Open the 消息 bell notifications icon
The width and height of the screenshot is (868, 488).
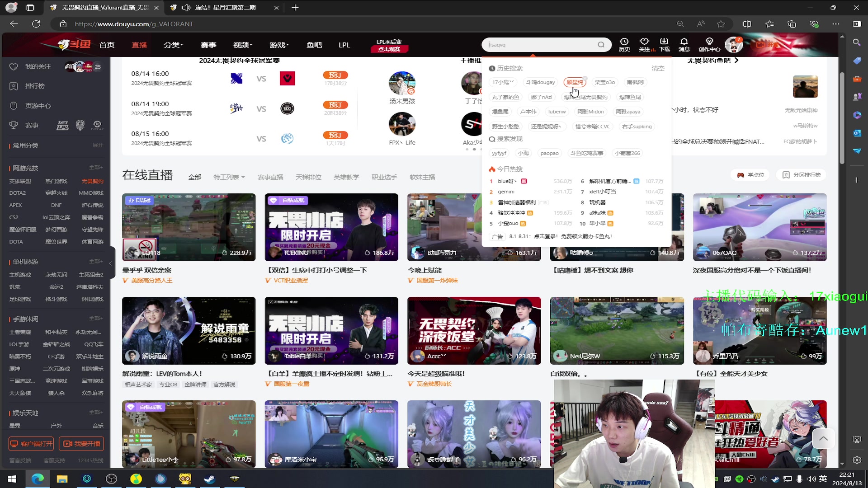coord(684,45)
